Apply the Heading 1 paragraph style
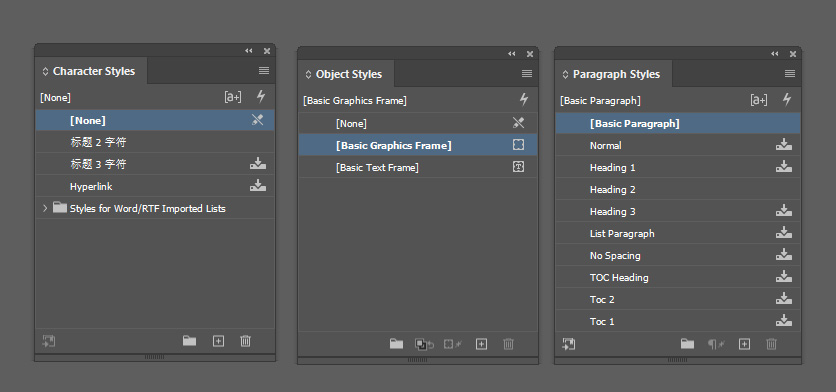836x392 pixels. pyautogui.click(x=678, y=167)
